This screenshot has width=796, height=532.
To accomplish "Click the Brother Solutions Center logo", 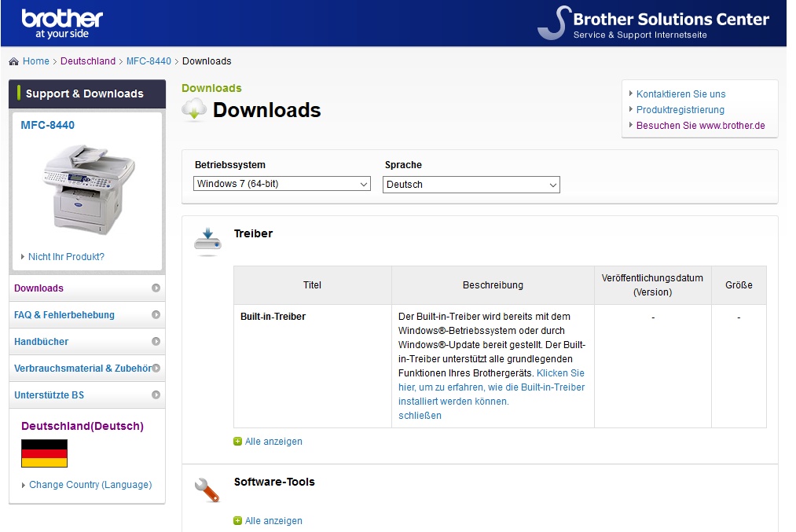I will (653, 24).
